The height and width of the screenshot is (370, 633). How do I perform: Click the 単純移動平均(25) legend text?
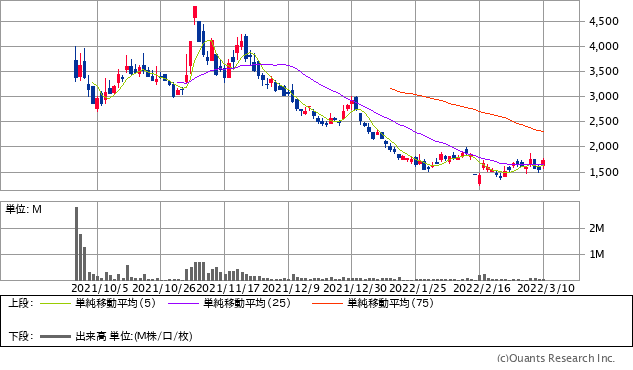(x=247, y=303)
